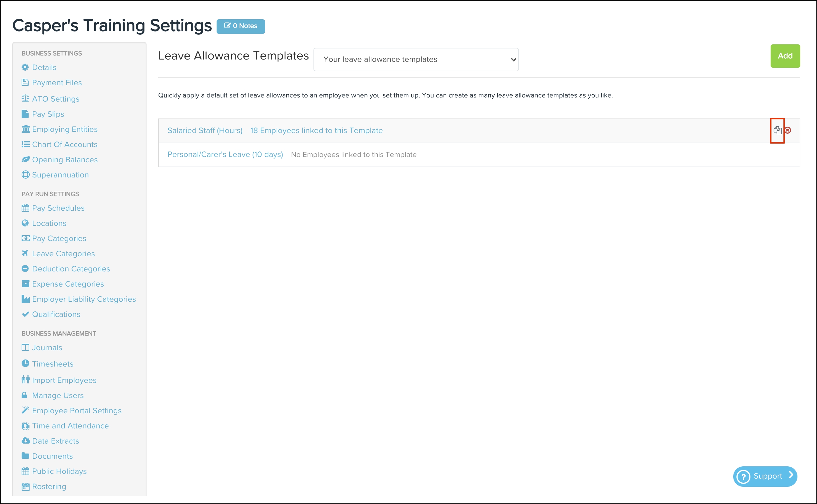Viewport: 817px width, 504px height.
Task: Click the gear icon beside Details
Action: click(x=25, y=67)
